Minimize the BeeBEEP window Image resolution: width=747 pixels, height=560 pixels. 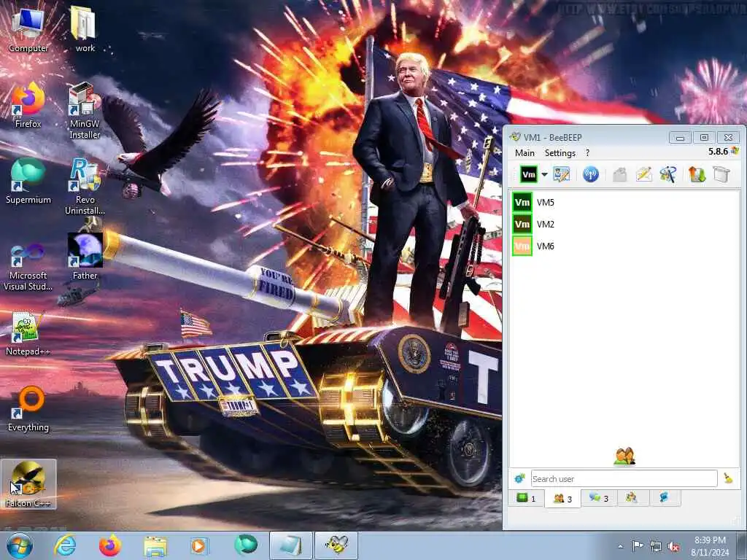pyautogui.click(x=680, y=138)
